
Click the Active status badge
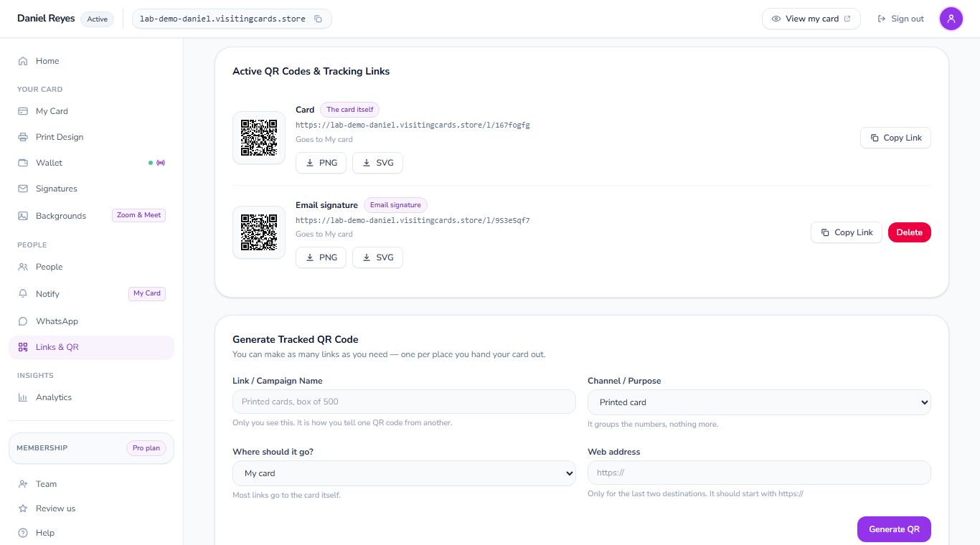pyautogui.click(x=98, y=19)
